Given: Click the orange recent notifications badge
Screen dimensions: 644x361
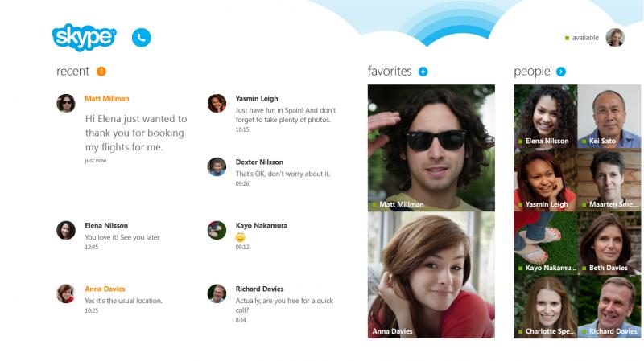Looking at the screenshot, I should pos(101,72).
